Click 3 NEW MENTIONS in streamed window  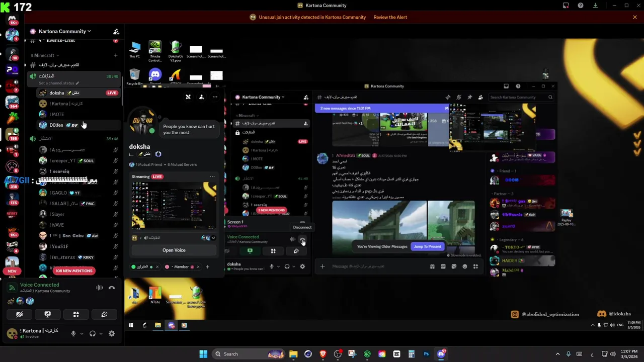(x=271, y=210)
